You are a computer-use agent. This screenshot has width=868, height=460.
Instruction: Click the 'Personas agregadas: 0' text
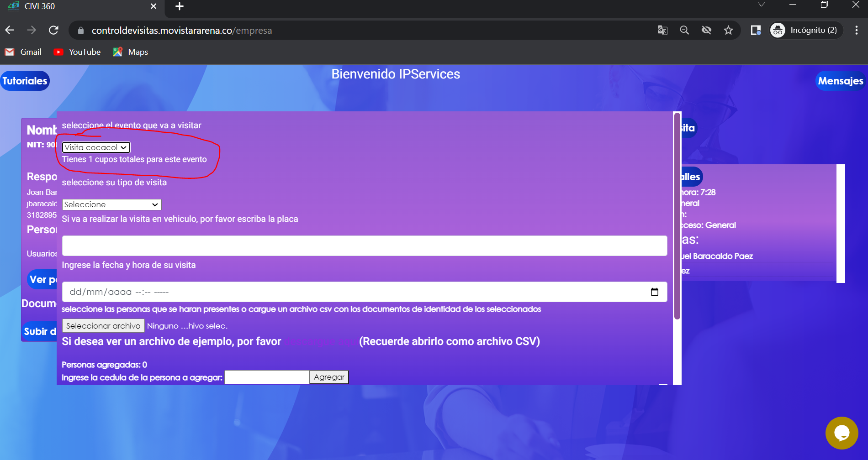pyautogui.click(x=105, y=365)
